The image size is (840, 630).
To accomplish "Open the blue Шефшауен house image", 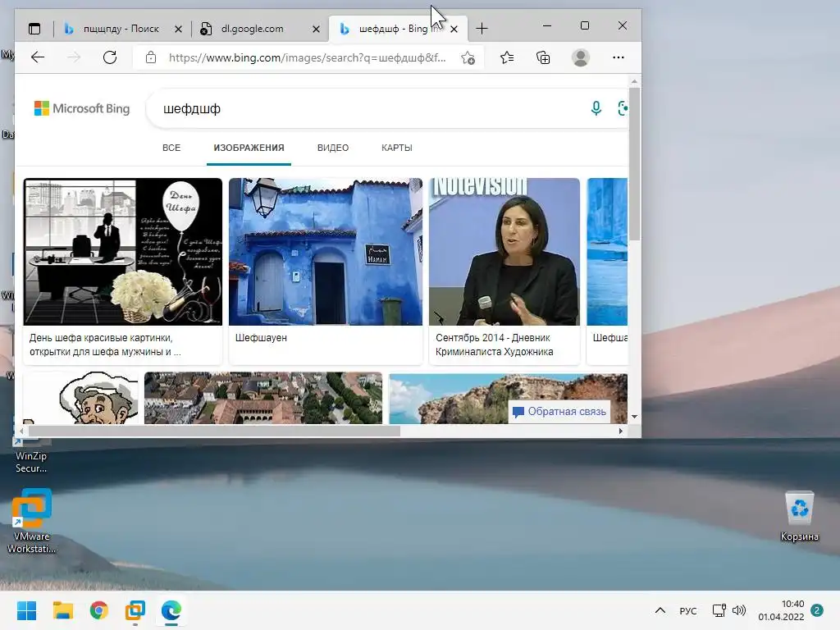I will point(326,252).
